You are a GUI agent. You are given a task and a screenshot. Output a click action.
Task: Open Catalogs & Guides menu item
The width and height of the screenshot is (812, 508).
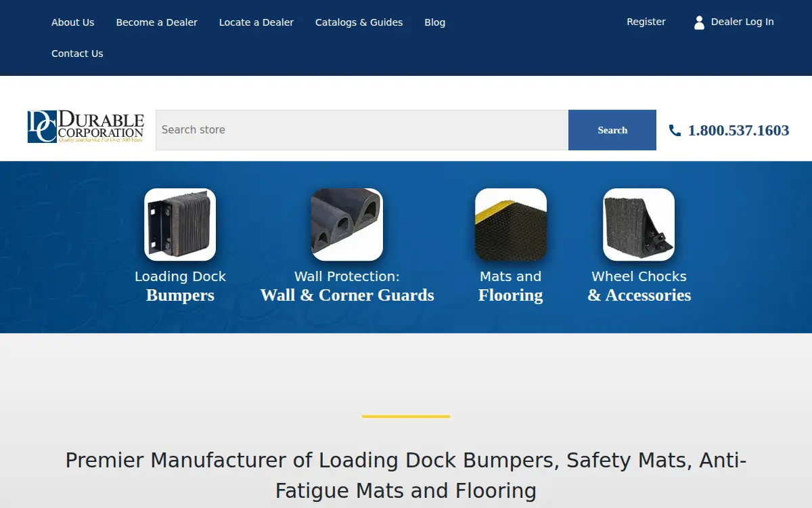click(x=359, y=22)
